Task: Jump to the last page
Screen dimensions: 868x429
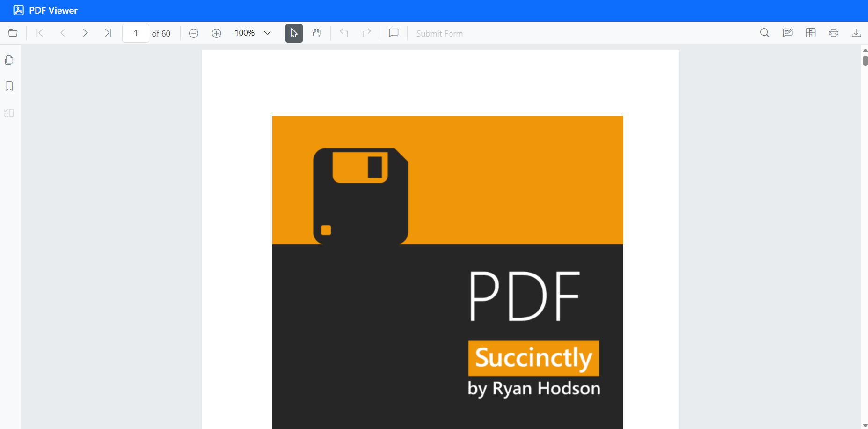Action: [x=108, y=33]
